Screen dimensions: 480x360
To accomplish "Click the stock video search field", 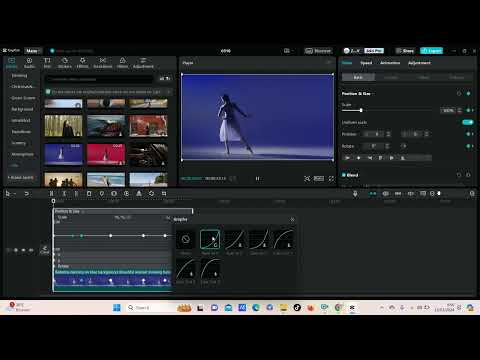I will pos(99,79).
